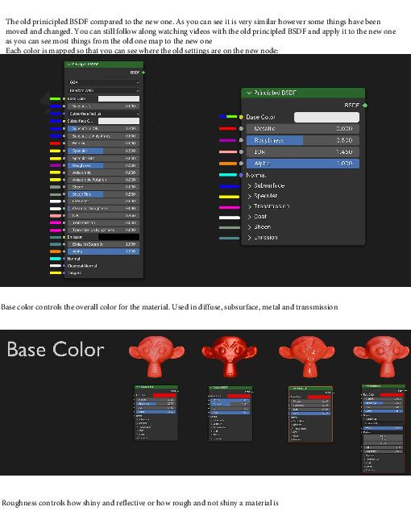Open the Subsurface Radius dropdown in old node
This screenshot has width=411, height=532.
(x=103, y=114)
